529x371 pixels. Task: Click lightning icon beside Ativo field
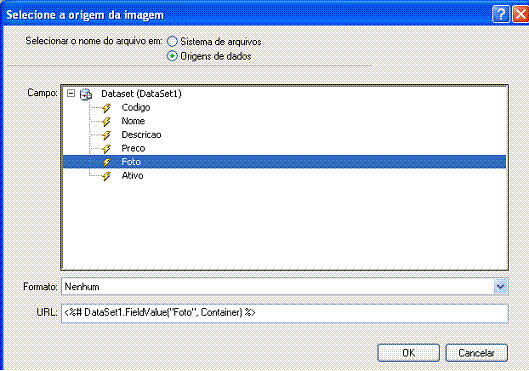pos(107,176)
